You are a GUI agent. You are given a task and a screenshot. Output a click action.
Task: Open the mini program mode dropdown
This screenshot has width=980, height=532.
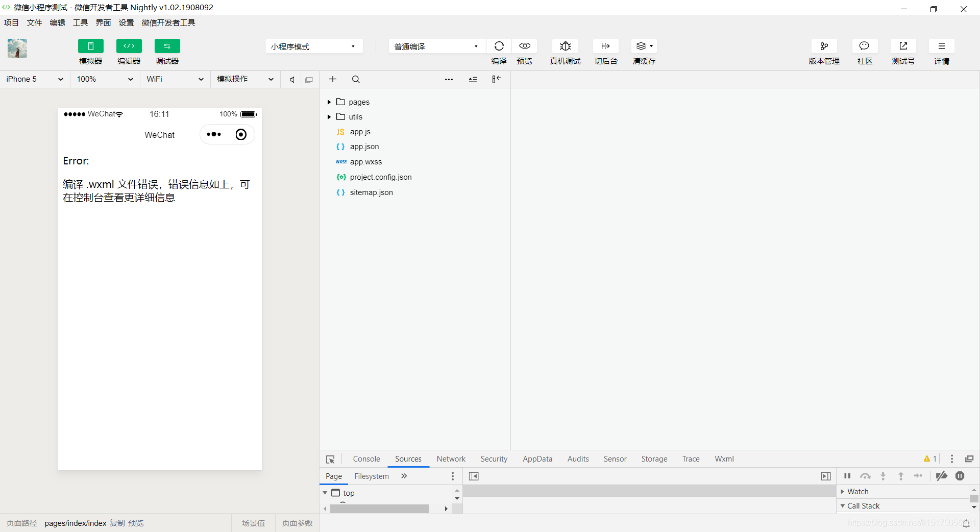pyautogui.click(x=314, y=46)
